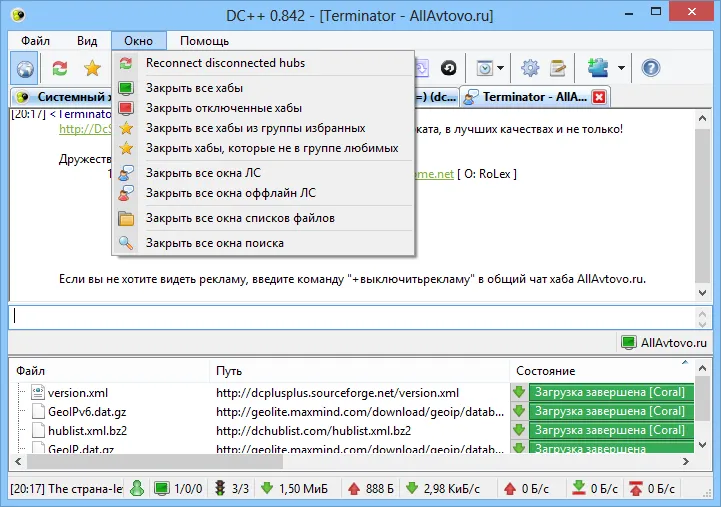Click the Plugins puzzle piece icon
Viewport: 721px width, 507px height.
click(598, 68)
